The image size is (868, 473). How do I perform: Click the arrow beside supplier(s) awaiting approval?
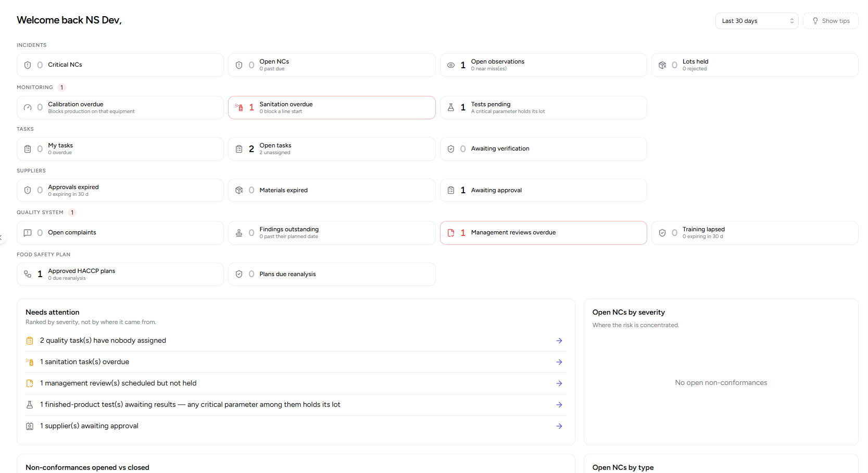click(559, 426)
